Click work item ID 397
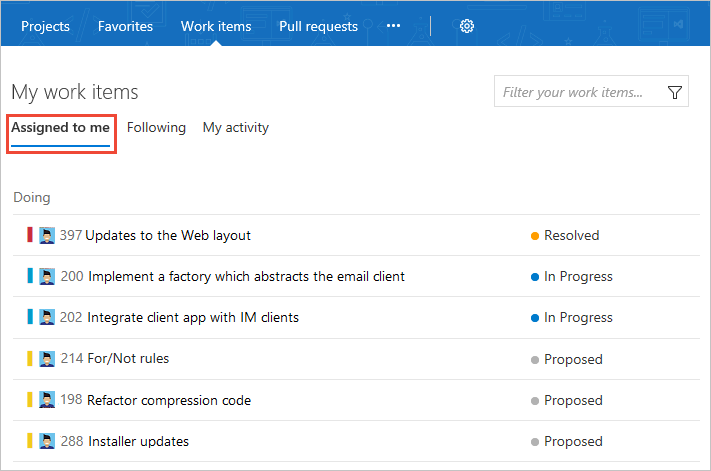The width and height of the screenshot is (711, 471). coord(71,235)
